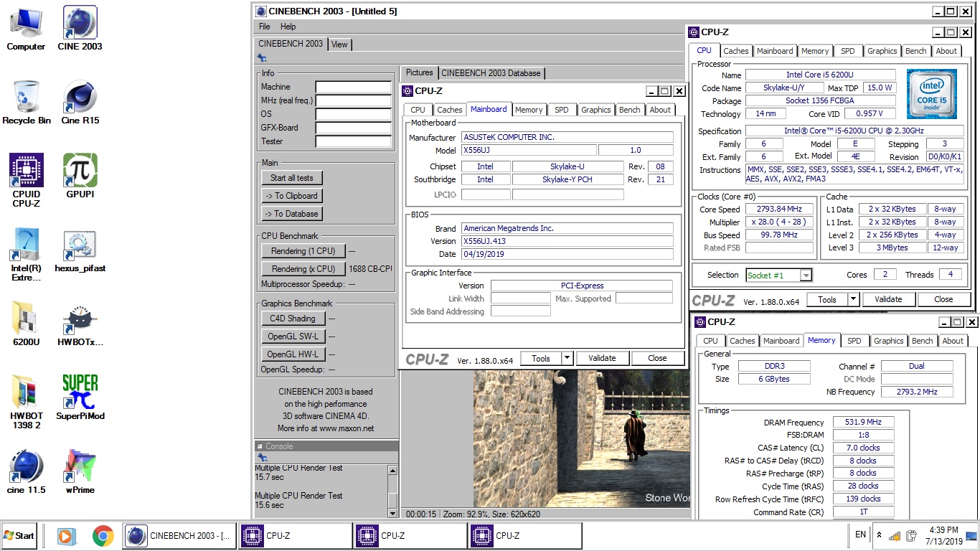Open CPU tab in Memory CPU-Z window

coord(710,341)
